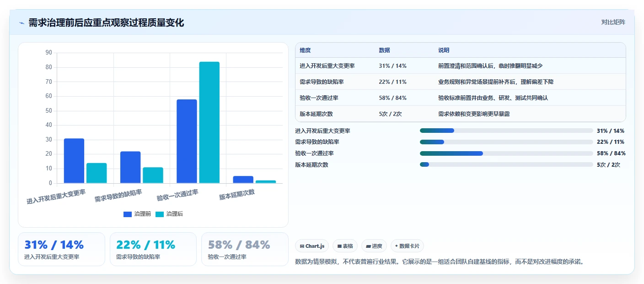Image resolution: width=644 pixels, height=284 pixels.
Task: Click the 治理后 bar for 进入开发后重大变更率
Action: point(97,173)
